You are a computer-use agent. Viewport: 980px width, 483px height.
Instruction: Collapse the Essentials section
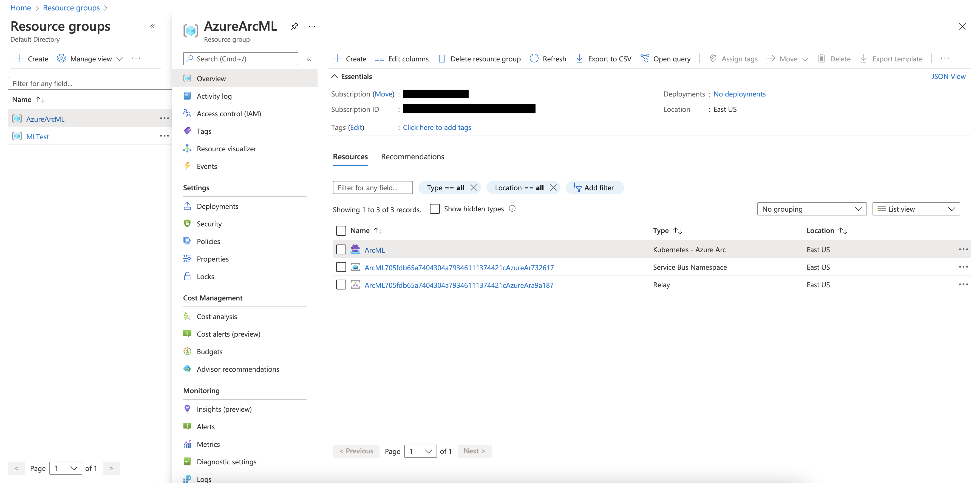335,76
